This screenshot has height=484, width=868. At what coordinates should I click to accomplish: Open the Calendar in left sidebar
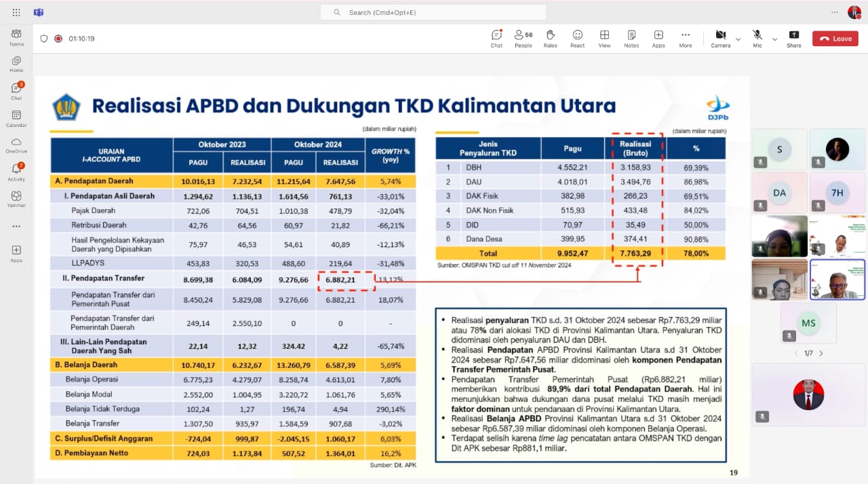(16, 119)
